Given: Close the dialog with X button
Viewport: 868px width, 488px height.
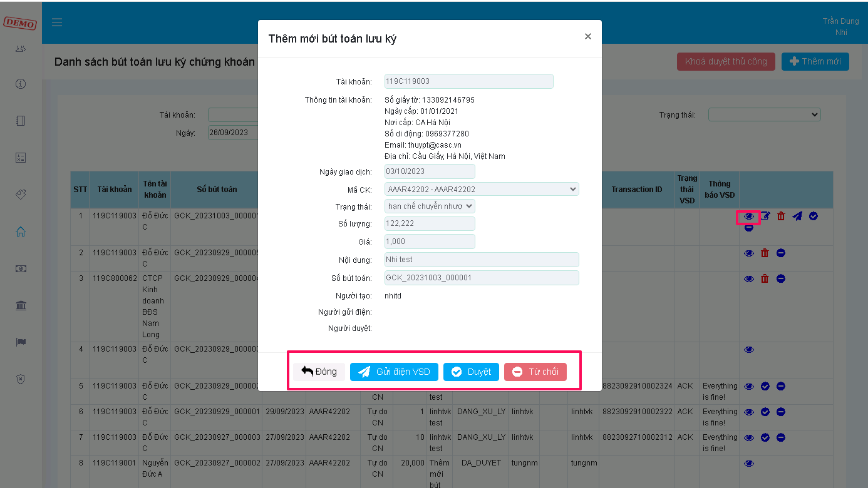Looking at the screenshot, I should (588, 36).
